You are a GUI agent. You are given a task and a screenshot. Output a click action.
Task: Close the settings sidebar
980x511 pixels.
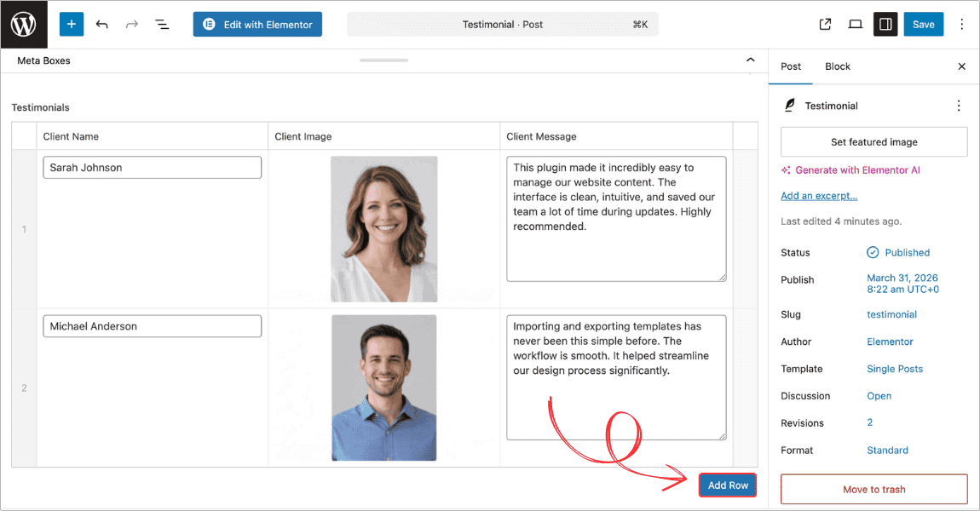coord(961,66)
